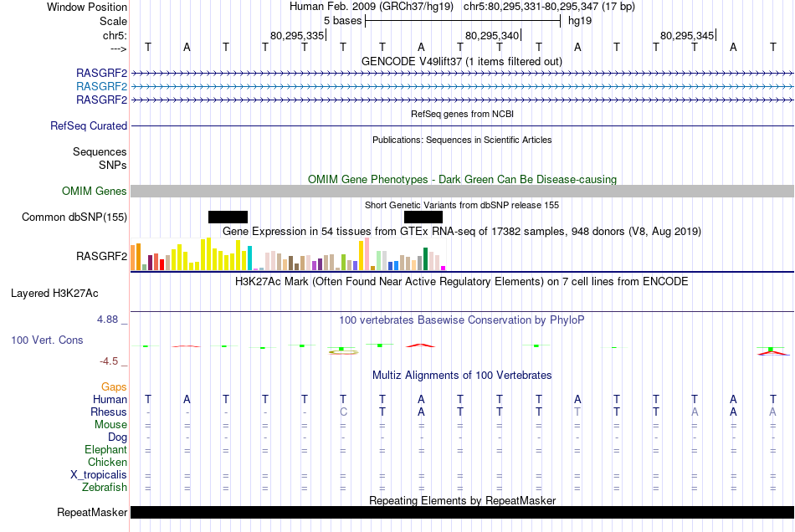Click the OMIM Genes track label

(x=95, y=191)
